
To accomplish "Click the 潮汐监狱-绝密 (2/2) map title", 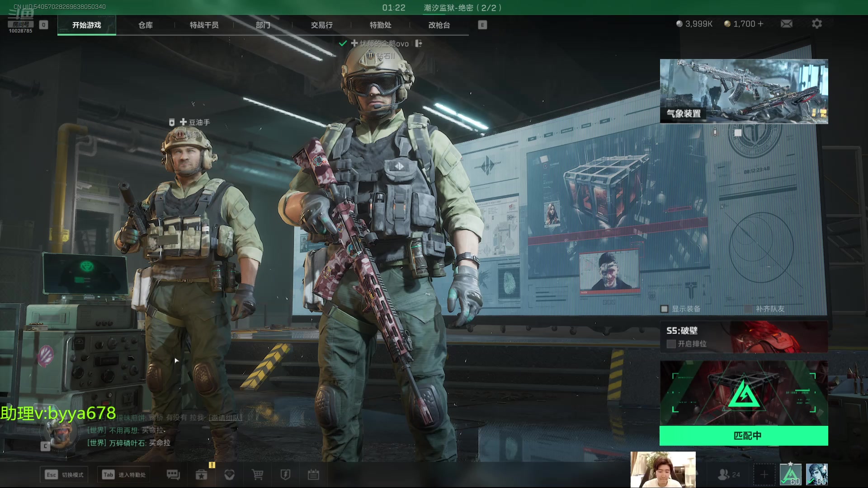I will click(462, 8).
